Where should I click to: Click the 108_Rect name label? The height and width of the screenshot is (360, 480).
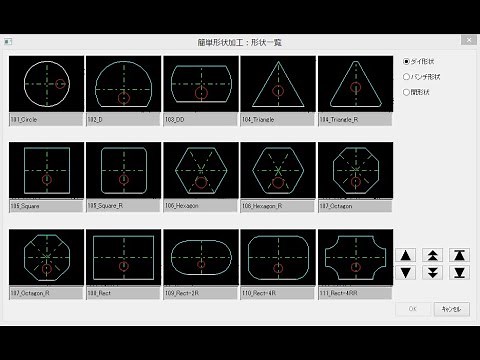[x=123, y=293]
